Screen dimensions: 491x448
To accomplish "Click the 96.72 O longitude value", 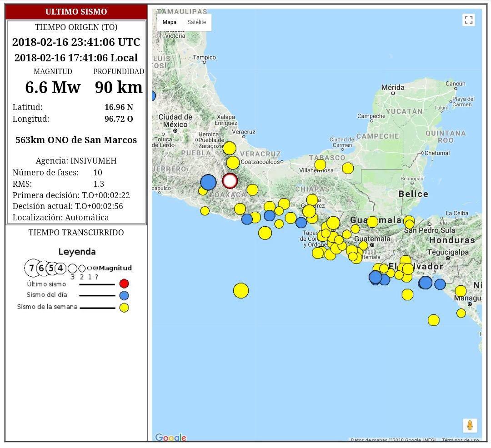I will click(x=119, y=119).
